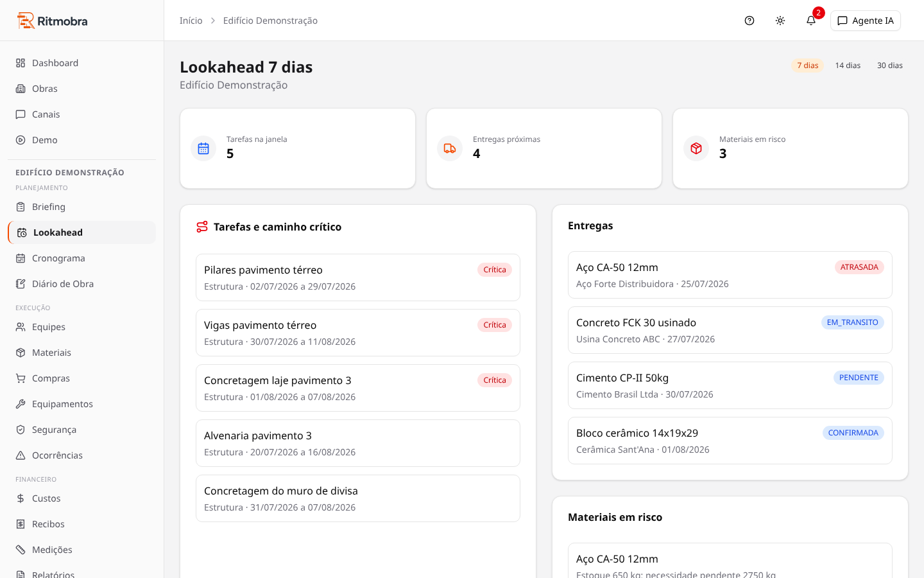Open Ocorrências warning triangle item
Viewport: 924px width, 578px height.
[81, 455]
